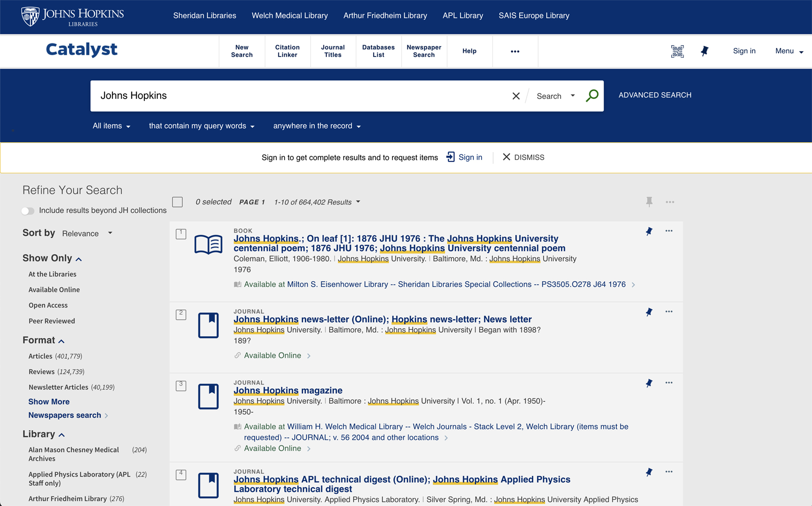Check the select-all results checkbox

pos(178,202)
